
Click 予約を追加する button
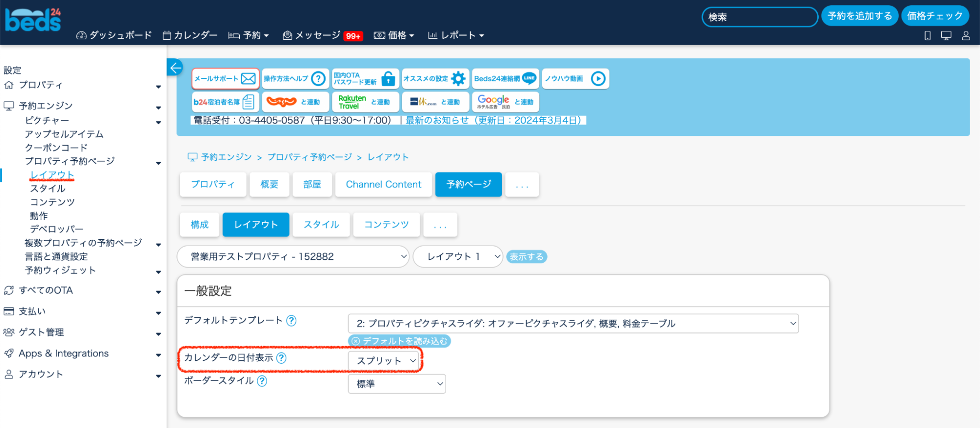coord(859,16)
